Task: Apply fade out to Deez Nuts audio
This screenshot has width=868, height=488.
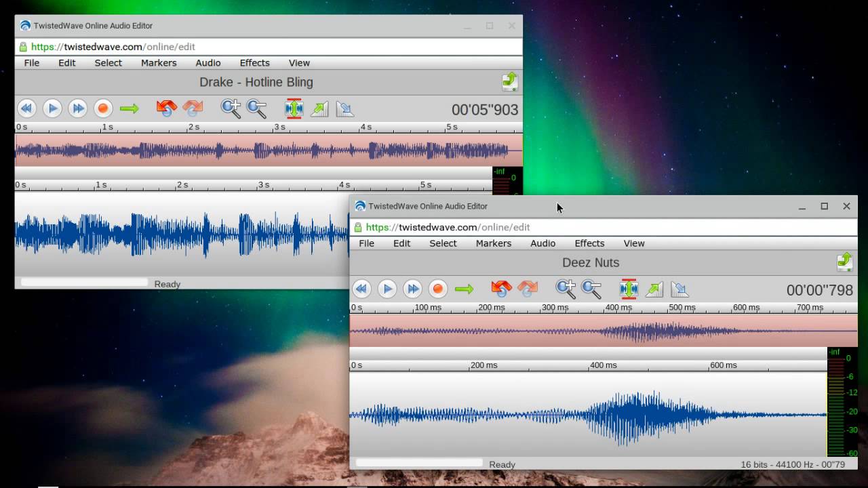Action: click(679, 289)
